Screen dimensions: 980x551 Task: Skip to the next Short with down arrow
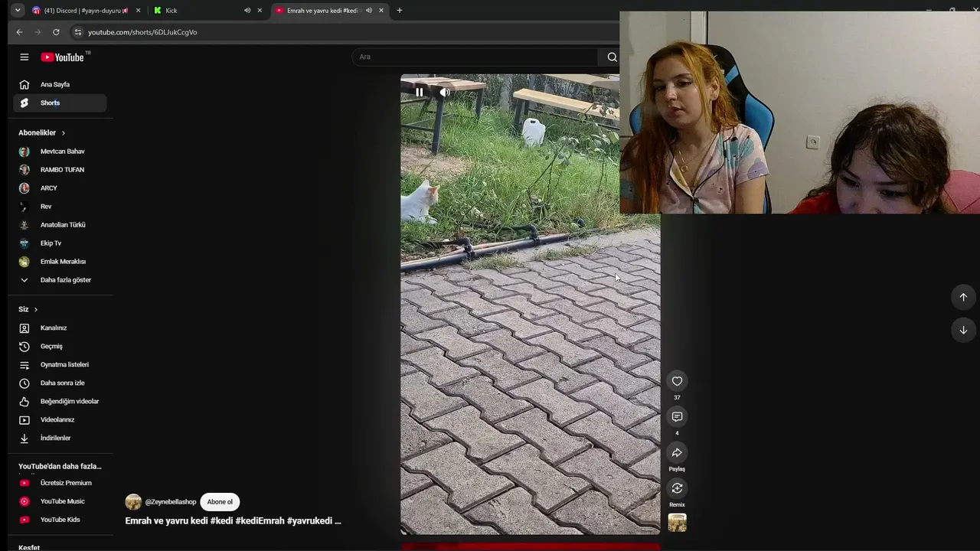(963, 330)
